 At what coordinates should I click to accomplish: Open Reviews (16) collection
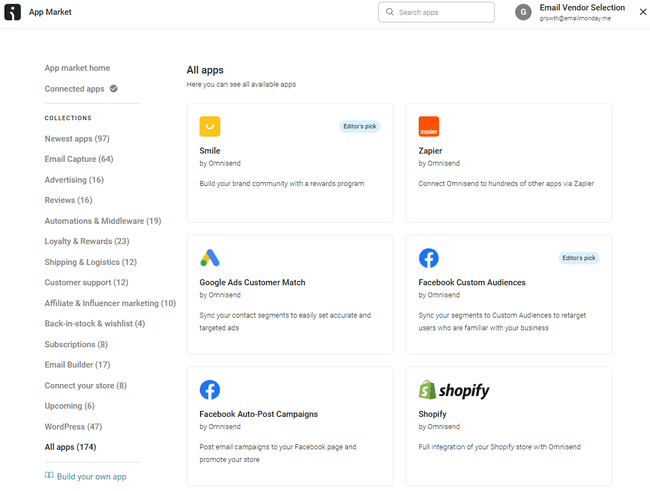coord(68,200)
